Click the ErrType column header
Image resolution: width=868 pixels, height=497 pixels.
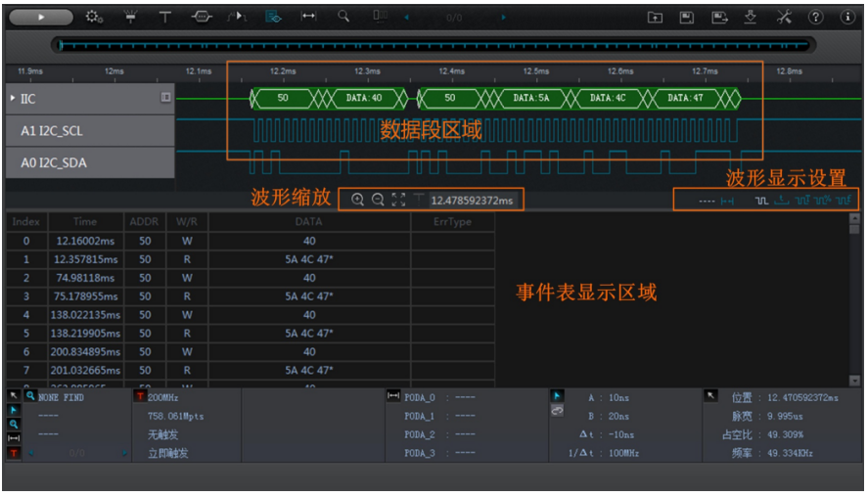point(452,221)
